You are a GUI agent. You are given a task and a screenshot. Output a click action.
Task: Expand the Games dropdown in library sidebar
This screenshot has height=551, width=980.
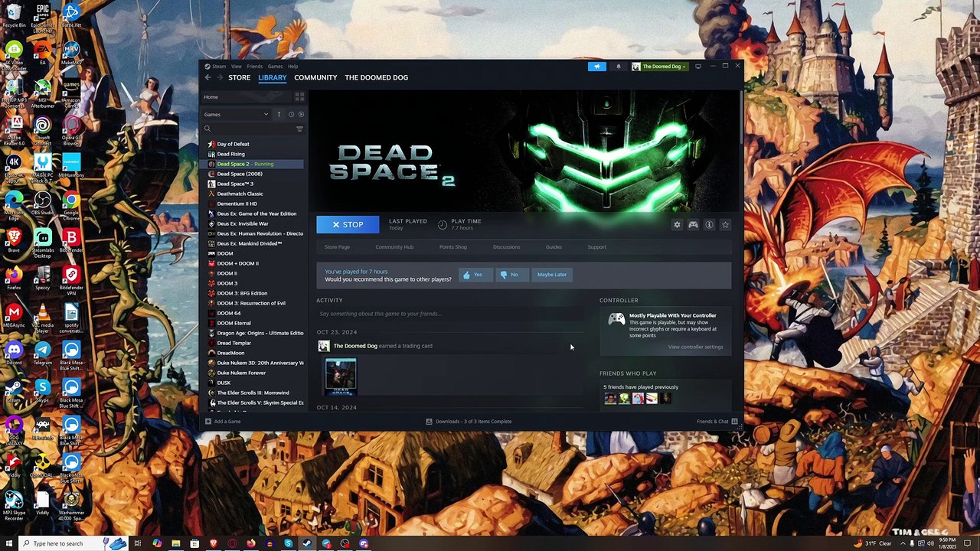[237, 114]
